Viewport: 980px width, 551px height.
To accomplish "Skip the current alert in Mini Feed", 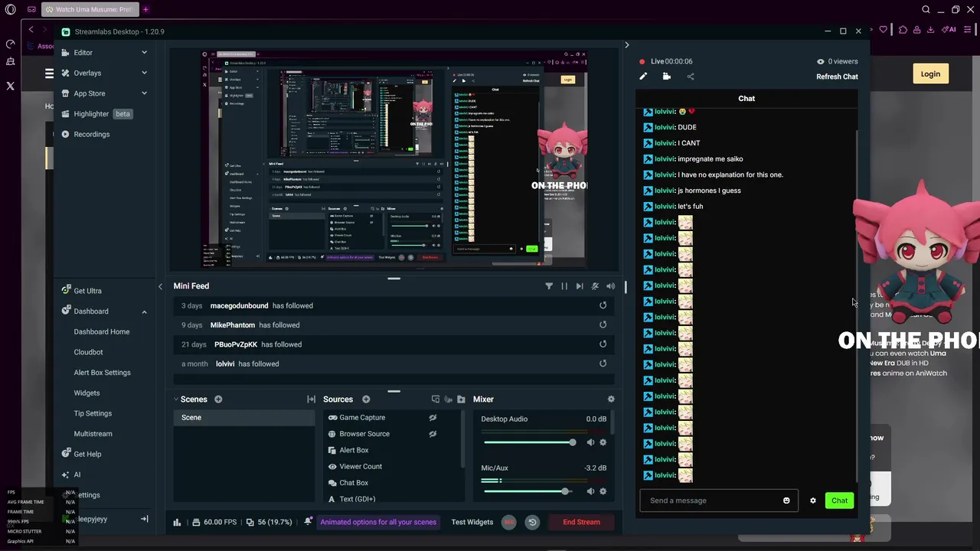I will [x=580, y=286].
